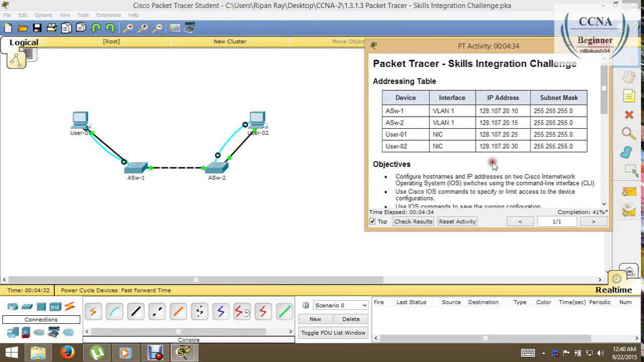644x362 pixels.
Task: Select the User-02 PC
Action: click(x=257, y=120)
